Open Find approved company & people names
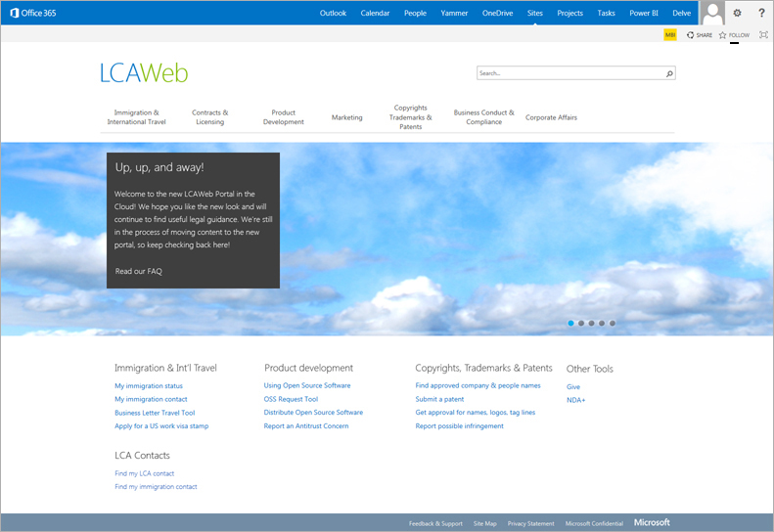 pyautogui.click(x=478, y=385)
